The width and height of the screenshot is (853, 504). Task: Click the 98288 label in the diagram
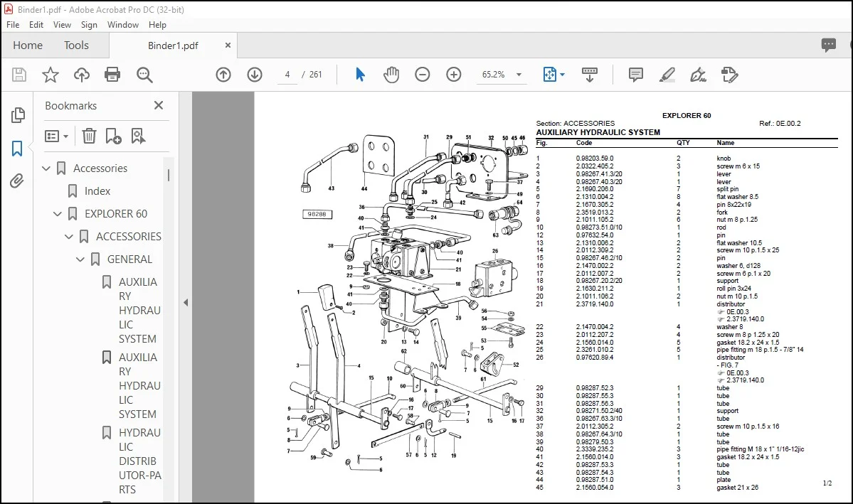click(317, 214)
